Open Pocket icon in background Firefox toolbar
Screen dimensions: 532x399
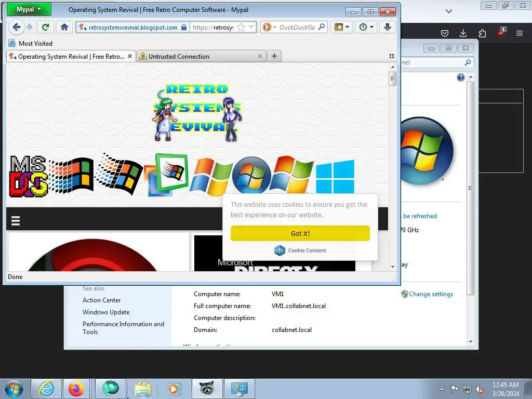click(x=445, y=33)
